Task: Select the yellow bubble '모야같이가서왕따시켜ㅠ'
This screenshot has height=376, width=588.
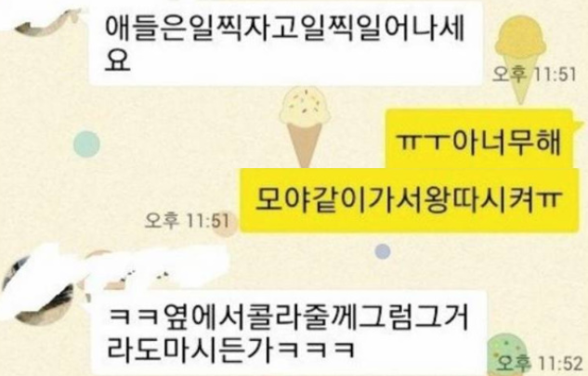Action: (x=409, y=201)
